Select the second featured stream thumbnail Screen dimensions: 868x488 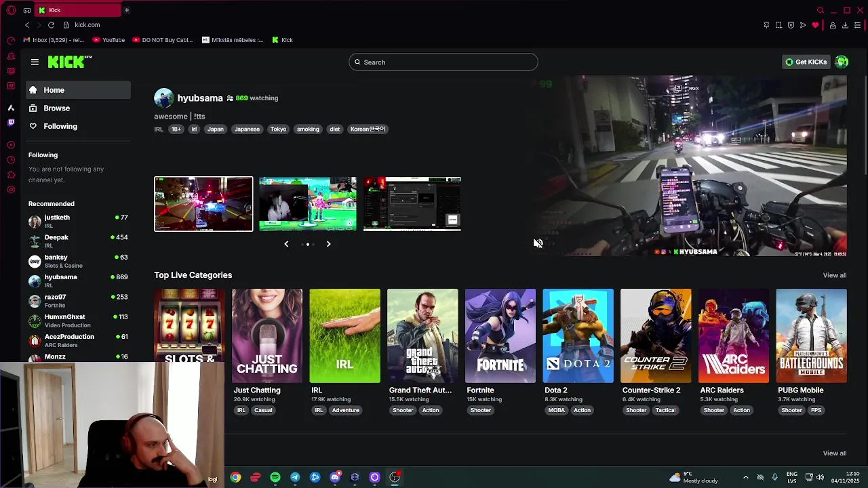click(308, 204)
